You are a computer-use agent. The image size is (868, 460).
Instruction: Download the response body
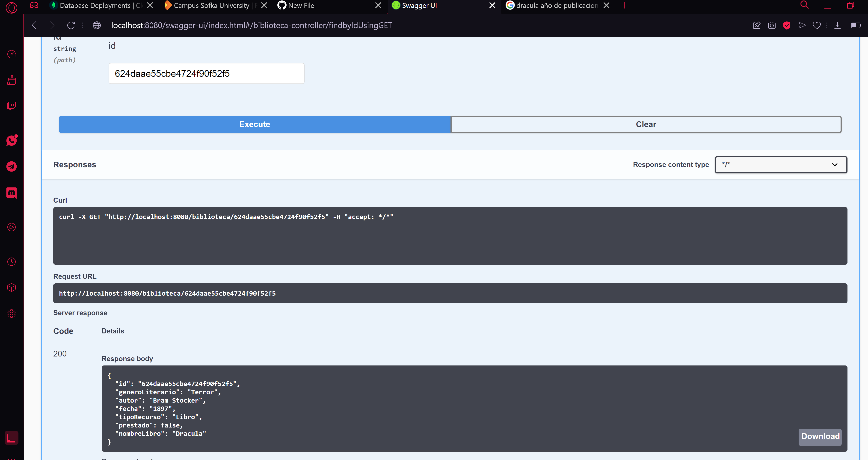click(x=820, y=436)
